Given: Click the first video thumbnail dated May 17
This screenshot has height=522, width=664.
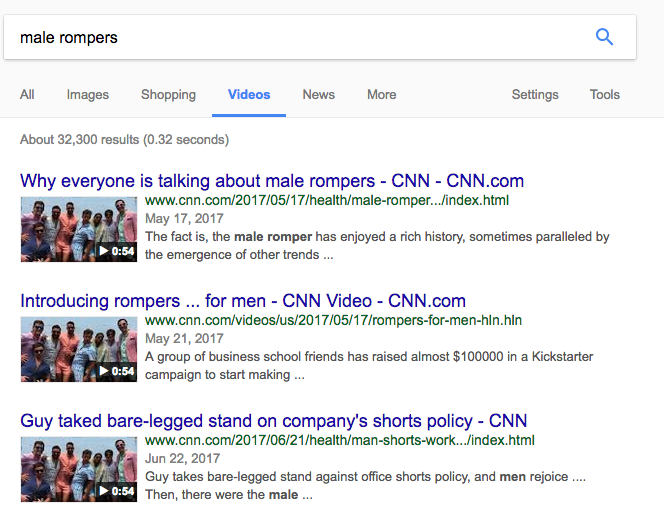Looking at the screenshot, I should [x=78, y=229].
